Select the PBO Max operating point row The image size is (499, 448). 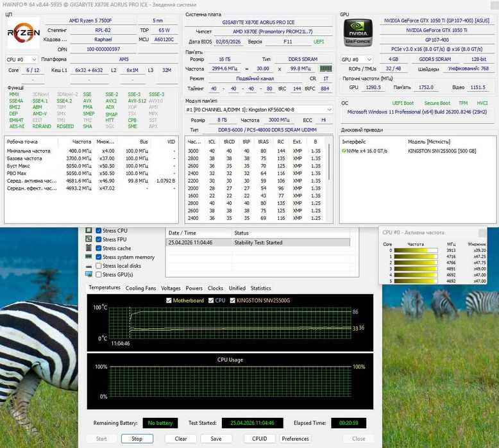click(91, 173)
